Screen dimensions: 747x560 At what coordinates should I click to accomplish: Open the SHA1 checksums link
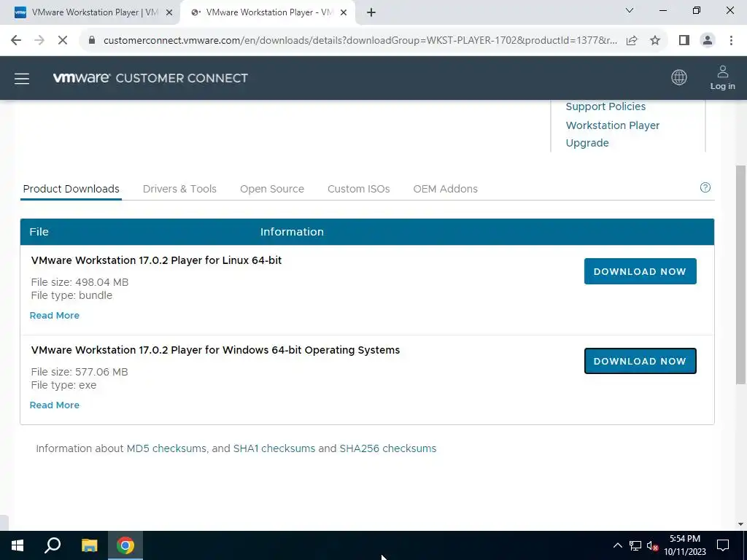click(274, 448)
